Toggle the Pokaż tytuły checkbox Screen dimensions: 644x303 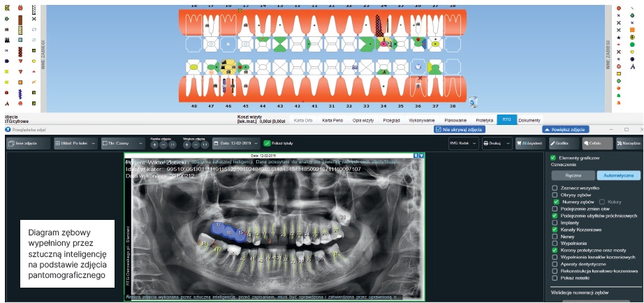click(x=268, y=143)
